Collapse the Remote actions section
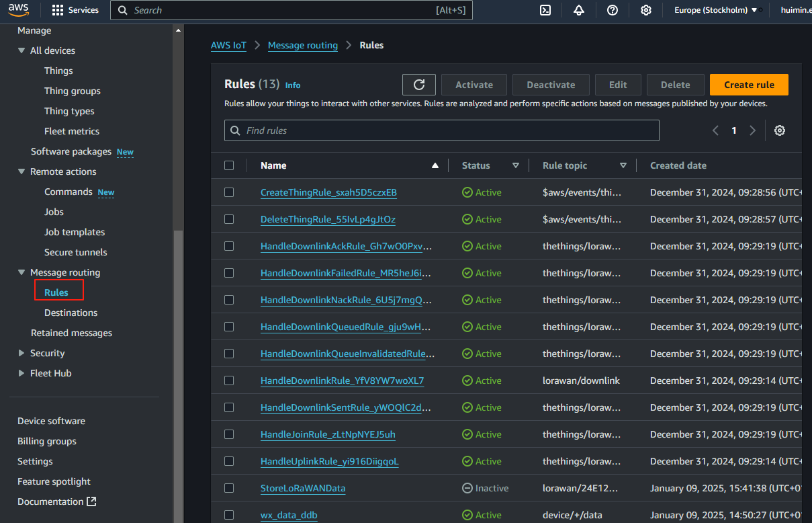812x523 pixels. click(21, 171)
